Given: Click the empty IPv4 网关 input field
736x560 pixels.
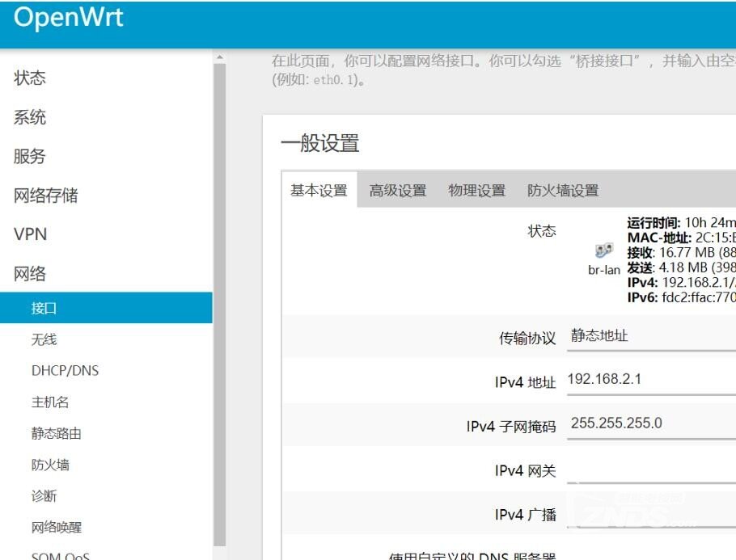Looking at the screenshot, I should tap(652, 470).
